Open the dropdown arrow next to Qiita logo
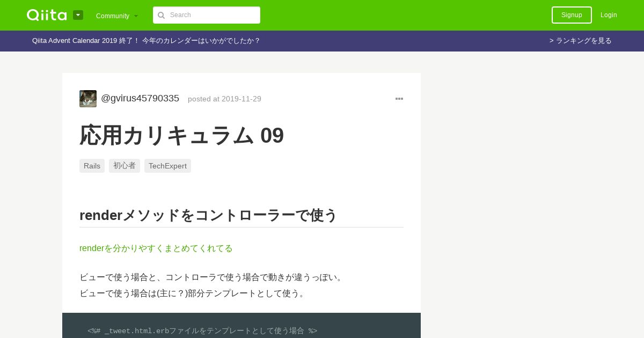Screen dimensions: 644x338 coord(78,15)
